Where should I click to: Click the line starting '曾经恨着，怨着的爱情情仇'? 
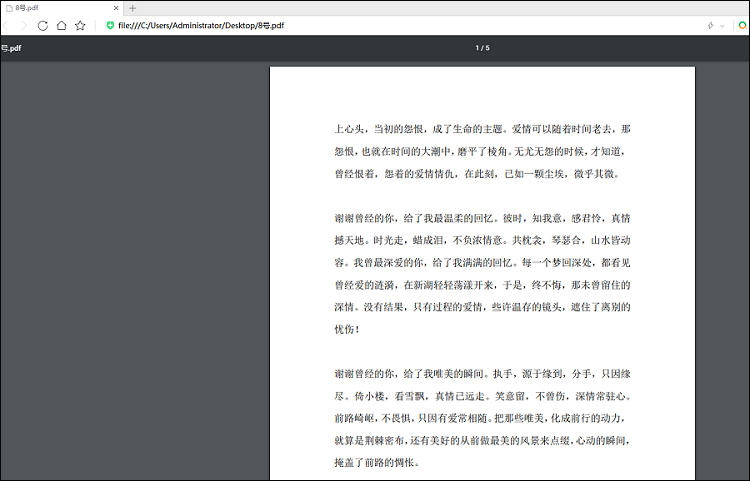tap(477, 174)
